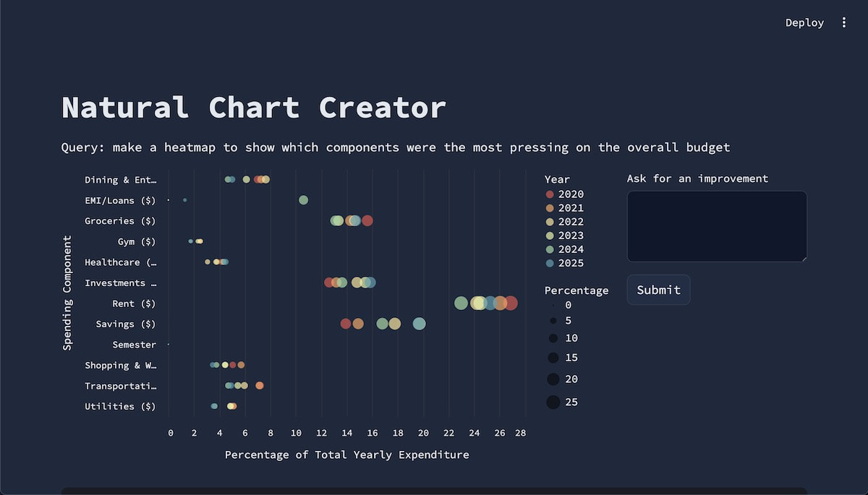Click the rightmost Groceries bubble
Viewport: 868px width, 495px height.
coord(367,220)
